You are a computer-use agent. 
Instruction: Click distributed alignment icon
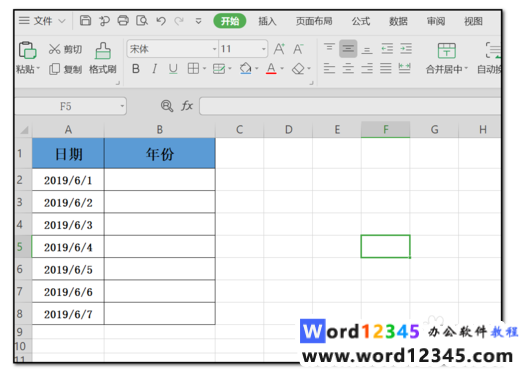pos(404,68)
